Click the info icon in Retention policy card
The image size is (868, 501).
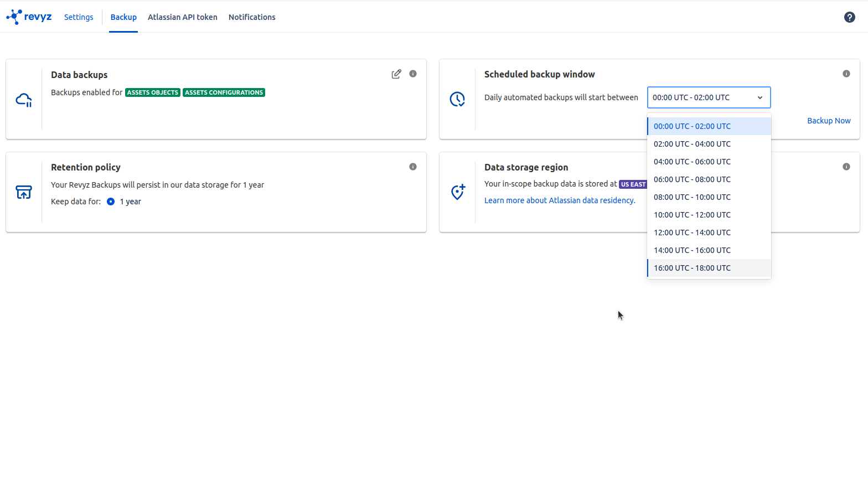click(x=413, y=167)
